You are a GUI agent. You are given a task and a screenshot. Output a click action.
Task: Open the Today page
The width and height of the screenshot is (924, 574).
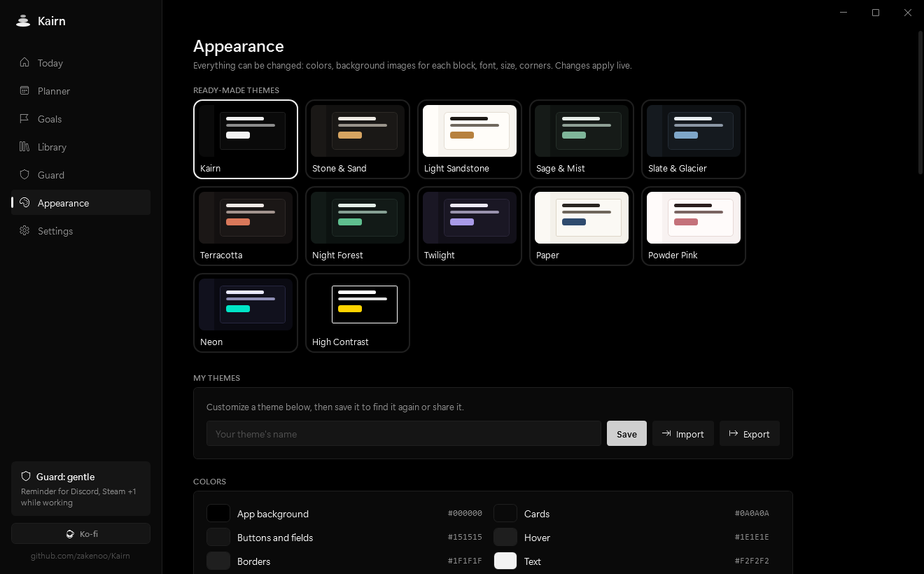click(x=80, y=63)
